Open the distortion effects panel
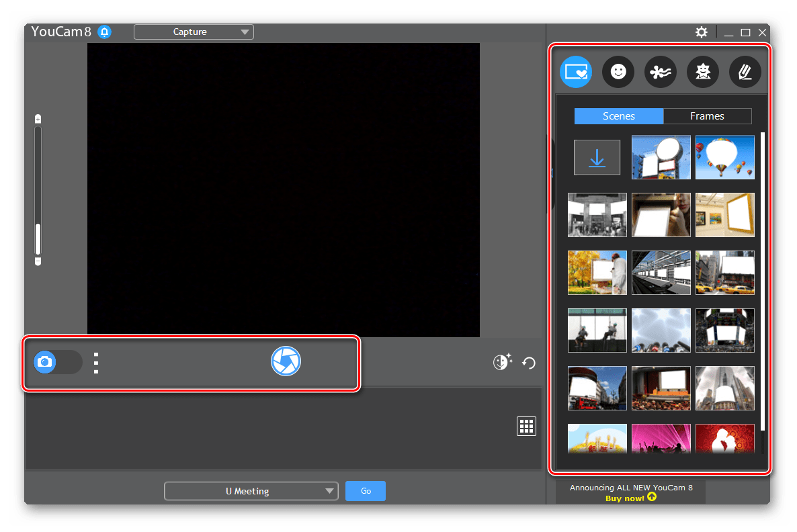The height and width of the screenshot is (532, 797). [702, 72]
